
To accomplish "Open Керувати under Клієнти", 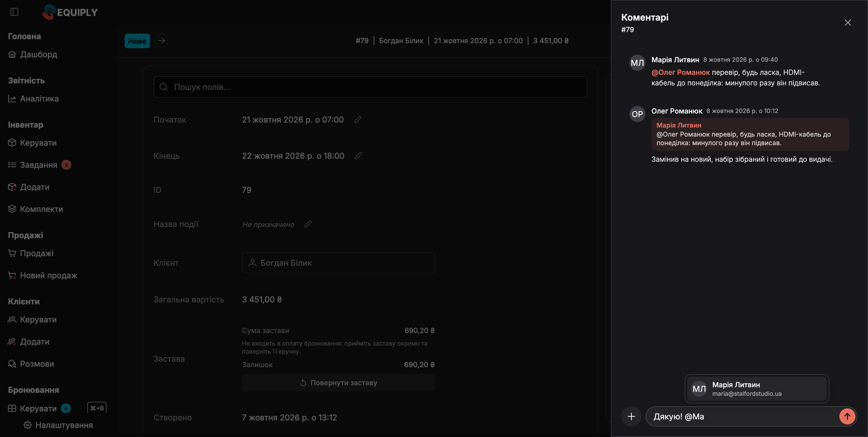I will point(32,319).
